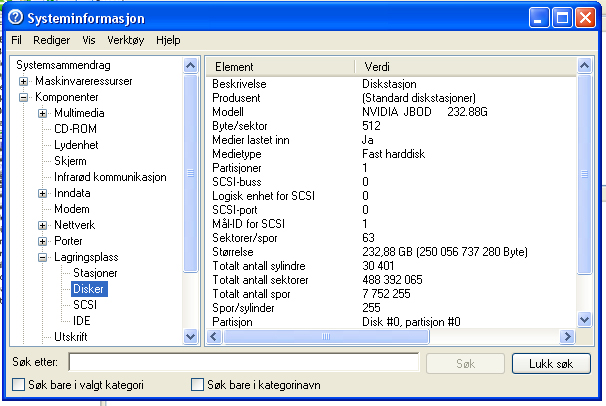This screenshot has height=406, width=606.
Task: Select the Medietype row
Action: click(x=391, y=154)
